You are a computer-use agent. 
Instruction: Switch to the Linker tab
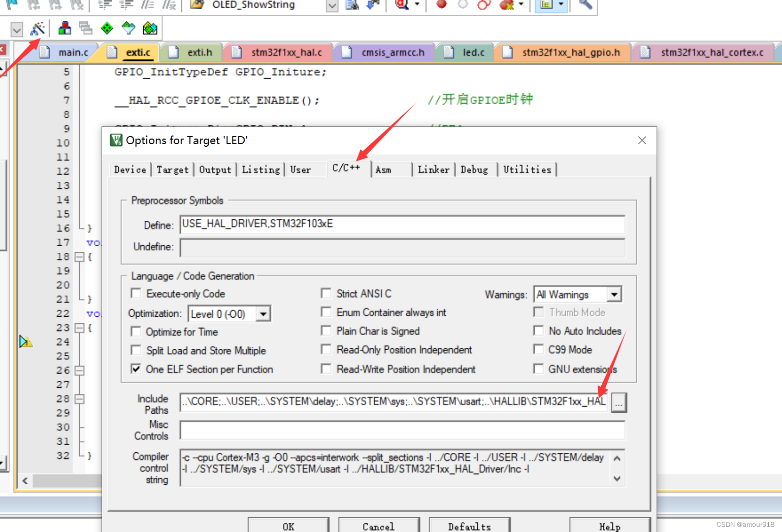click(434, 169)
